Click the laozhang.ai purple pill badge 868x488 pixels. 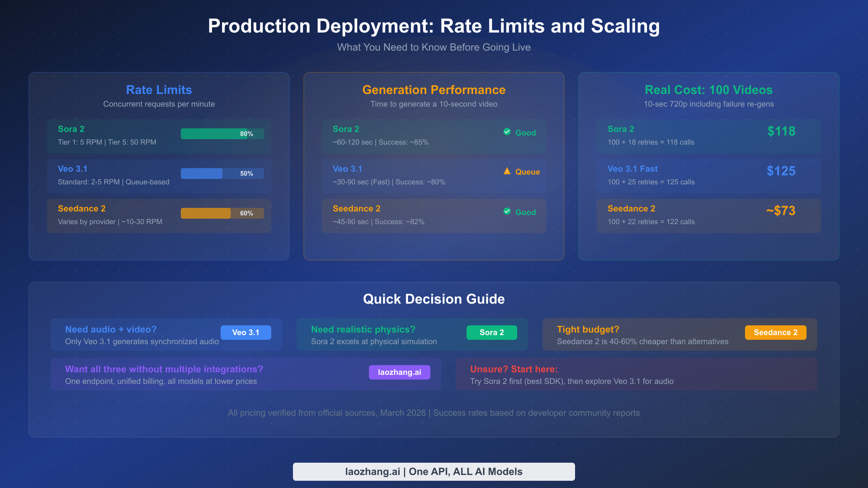point(399,372)
